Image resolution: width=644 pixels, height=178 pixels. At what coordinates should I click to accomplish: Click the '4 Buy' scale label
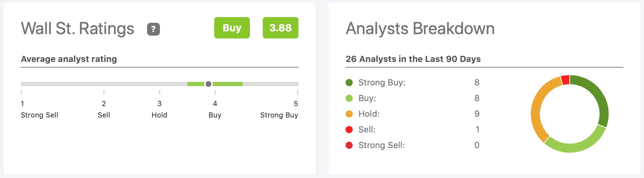(215, 109)
